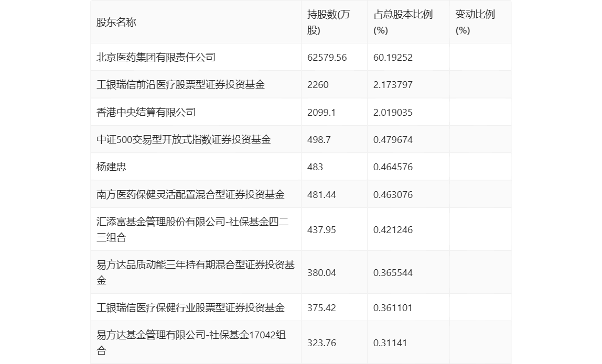Select the holding value 2260
Image resolution: width=602 pixels, height=364 pixels.
click(318, 85)
